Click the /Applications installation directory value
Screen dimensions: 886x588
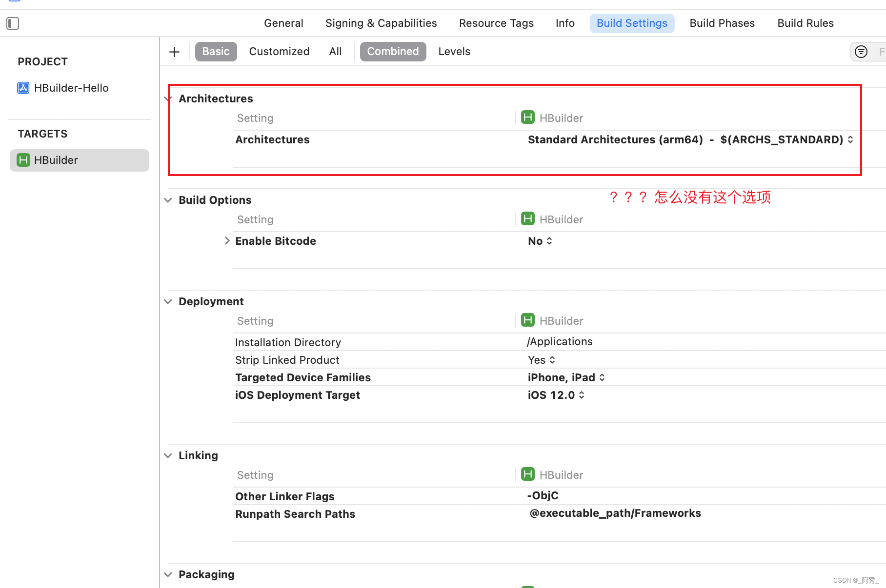[x=560, y=342]
